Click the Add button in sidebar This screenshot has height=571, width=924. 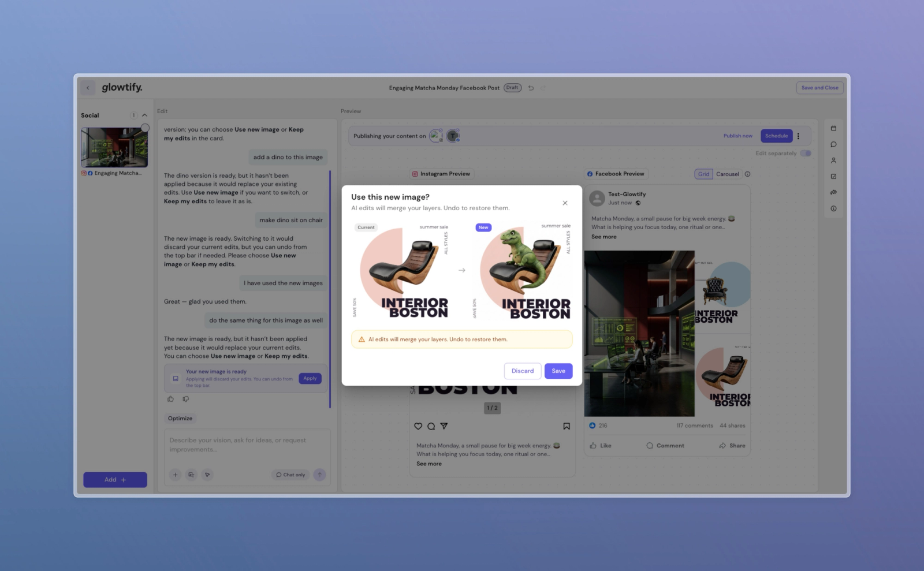point(115,480)
